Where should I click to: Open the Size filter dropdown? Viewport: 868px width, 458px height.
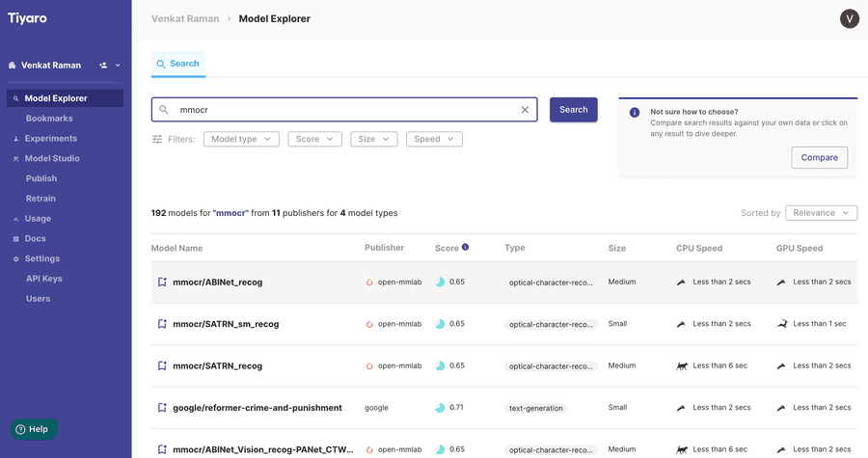[373, 139]
